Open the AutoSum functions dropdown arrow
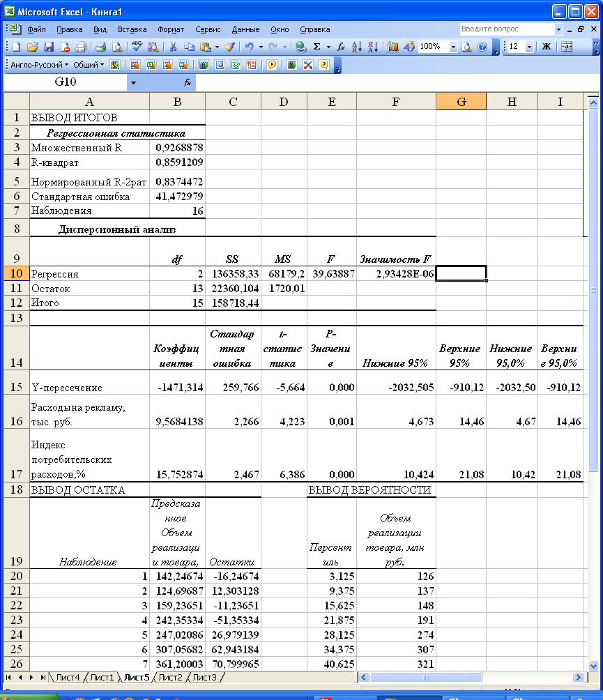Viewport: 603px width, 700px height. click(328, 47)
